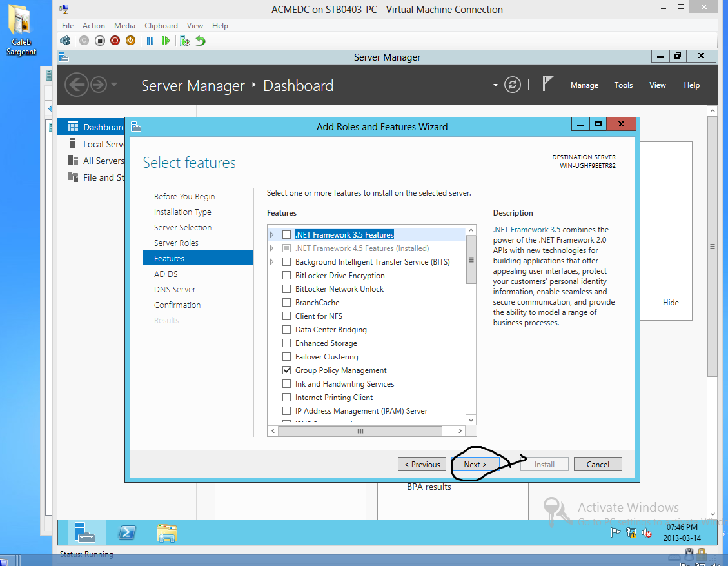This screenshot has width=728, height=566.
Task: Open the Clipboard menu
Action: pyautogui.click(x=161, y=26)
